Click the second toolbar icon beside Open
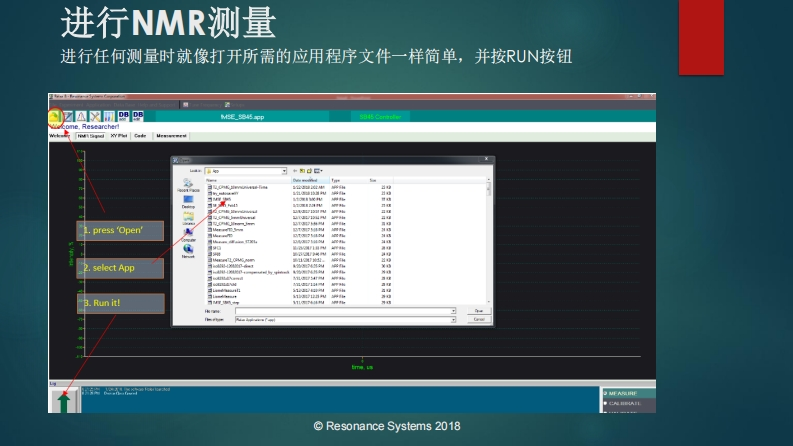The height and width of the screenshot is (446, 793). click(67, 116)
